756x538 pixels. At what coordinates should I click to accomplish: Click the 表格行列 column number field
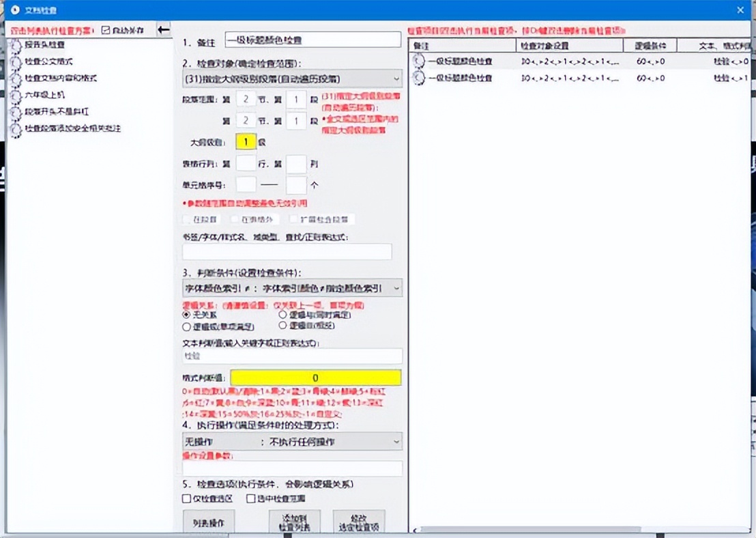(x=296, y=164)
